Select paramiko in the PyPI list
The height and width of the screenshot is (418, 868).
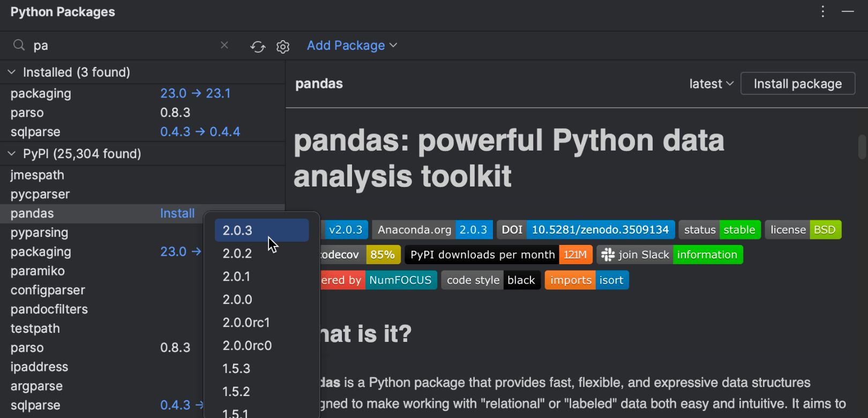[x=38, y=271]
